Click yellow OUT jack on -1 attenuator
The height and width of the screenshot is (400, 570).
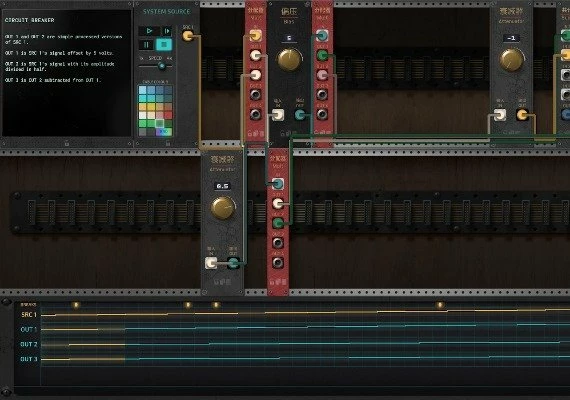click(x=522, y=115)
